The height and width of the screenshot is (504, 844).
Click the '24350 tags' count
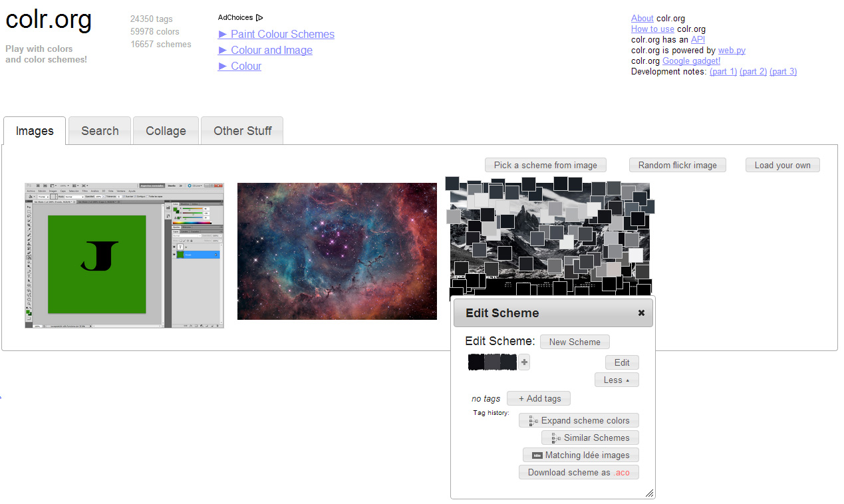click(150, 19)
